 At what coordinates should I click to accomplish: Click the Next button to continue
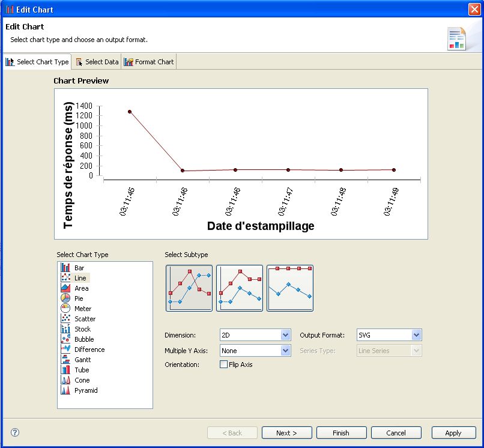[x=286, y=432]
